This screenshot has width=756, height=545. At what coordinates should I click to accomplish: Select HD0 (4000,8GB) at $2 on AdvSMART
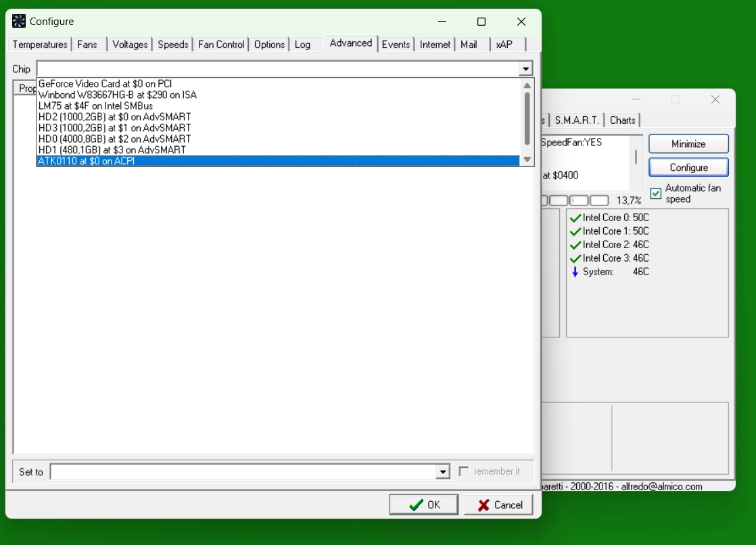tap(278, 139)
